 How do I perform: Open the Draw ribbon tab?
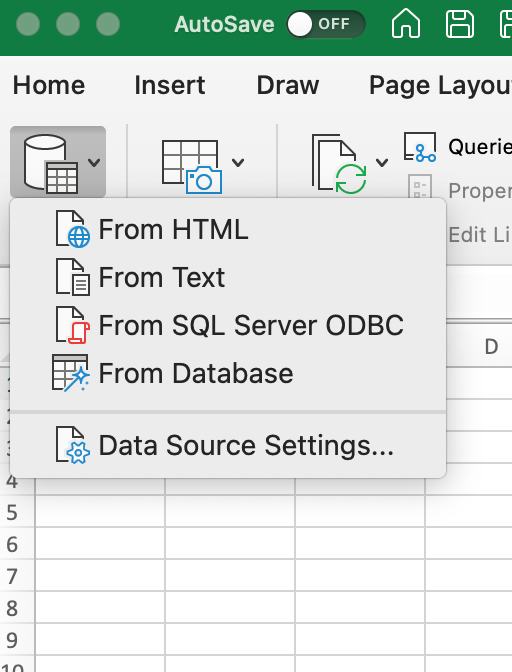[287, 85]
